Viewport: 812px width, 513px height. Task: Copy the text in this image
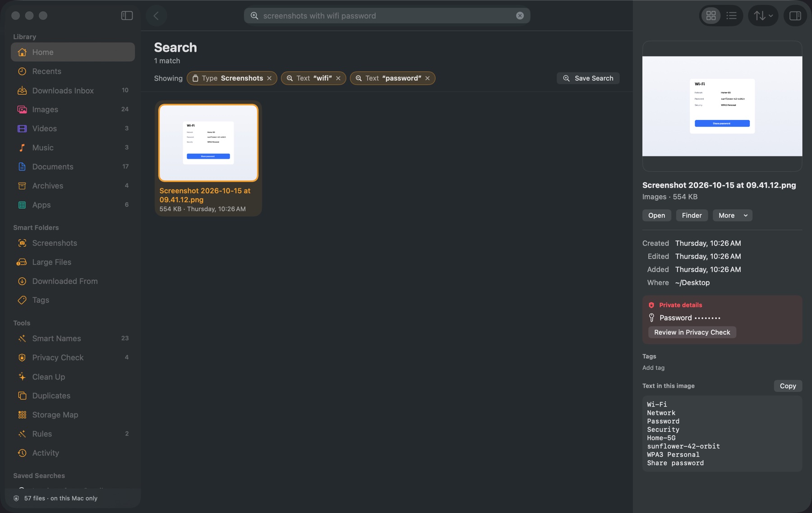[788, 386]
